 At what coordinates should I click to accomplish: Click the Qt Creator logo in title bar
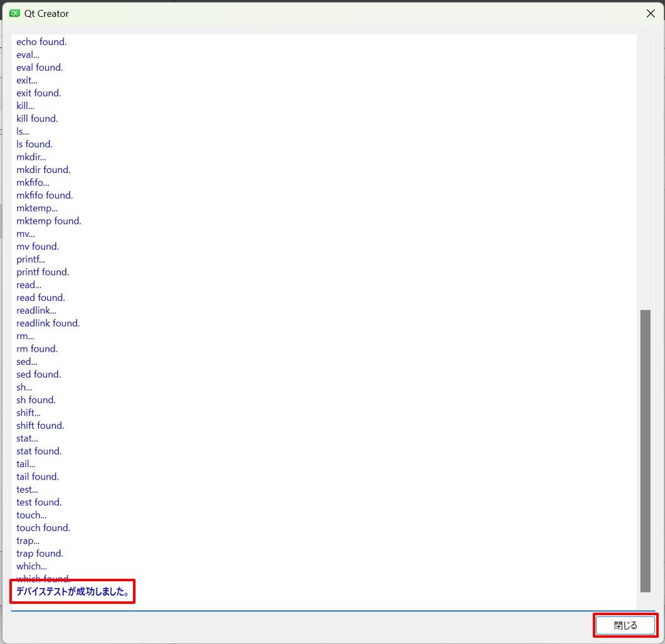click(15, 13)
